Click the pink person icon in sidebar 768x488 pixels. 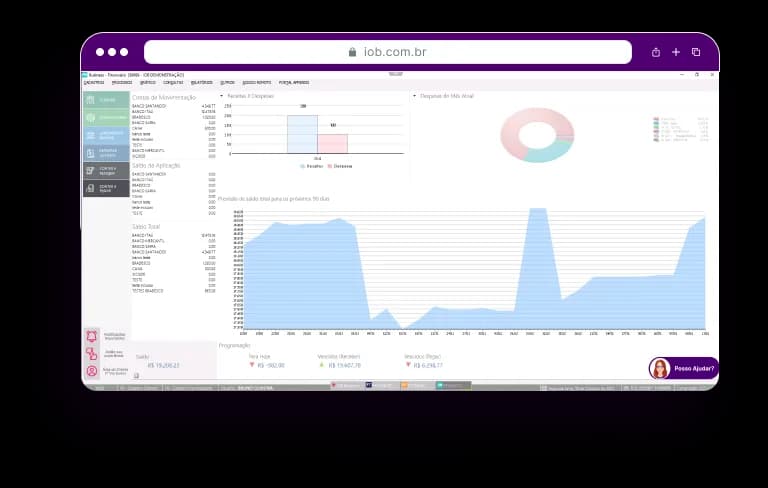[x=92, y=371]
